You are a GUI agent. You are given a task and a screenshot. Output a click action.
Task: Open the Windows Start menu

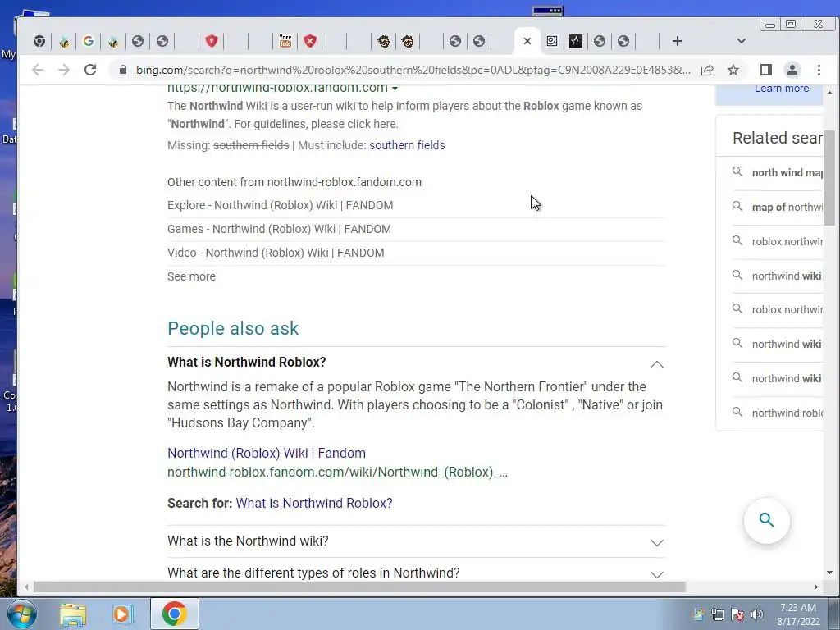(21, 614)
